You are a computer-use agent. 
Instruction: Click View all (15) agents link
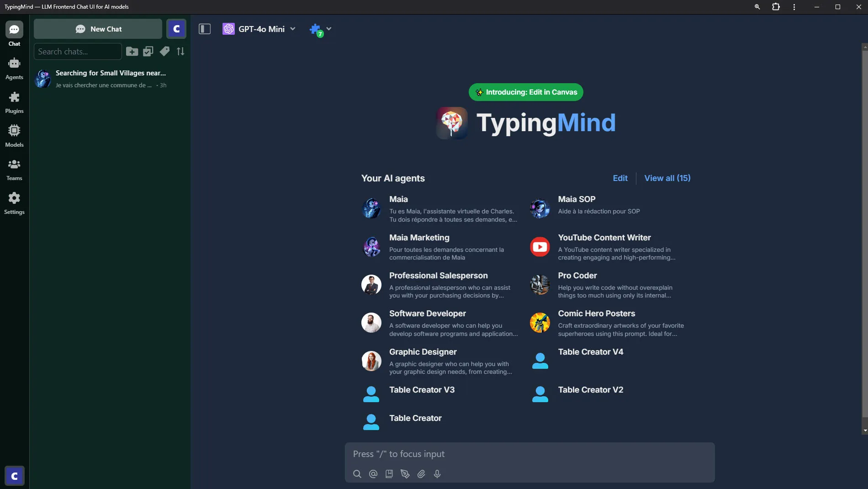pos(667,178)
